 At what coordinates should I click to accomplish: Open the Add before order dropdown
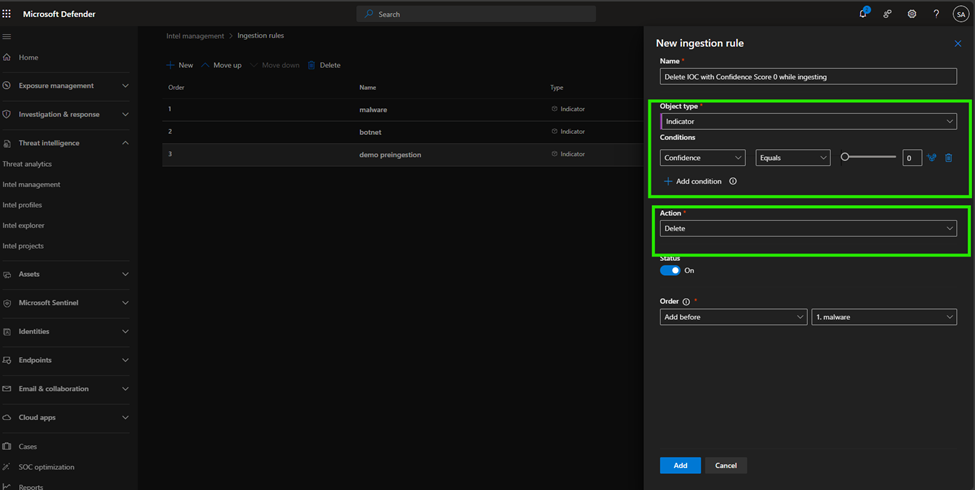pyautogui.click(x=734, y=317)
